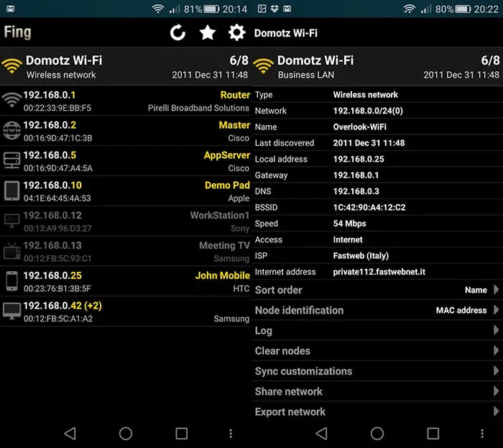This screenshot has height=448, width=503.
Task: Tap the Local address value 192.168.0.25
Action: tap(359, 159)
